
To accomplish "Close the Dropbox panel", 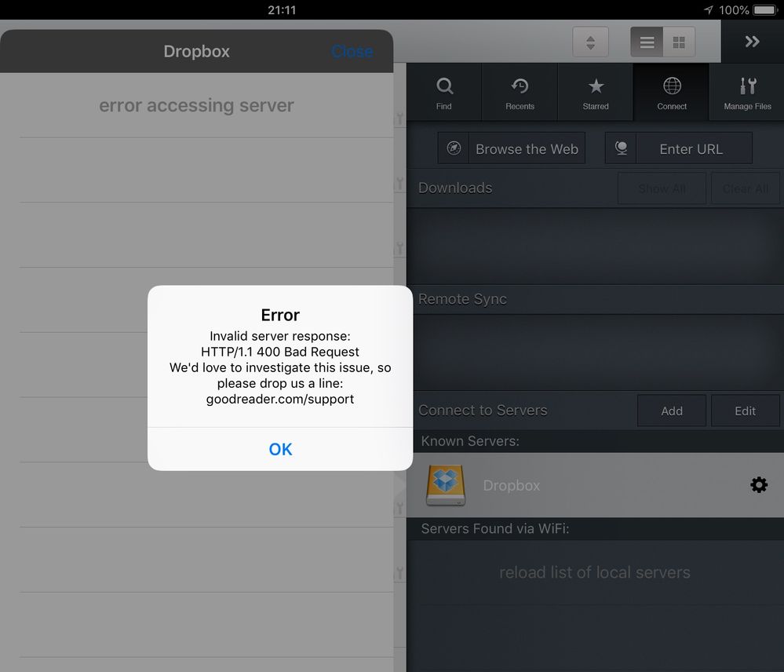I will click(x=352, y=51).
